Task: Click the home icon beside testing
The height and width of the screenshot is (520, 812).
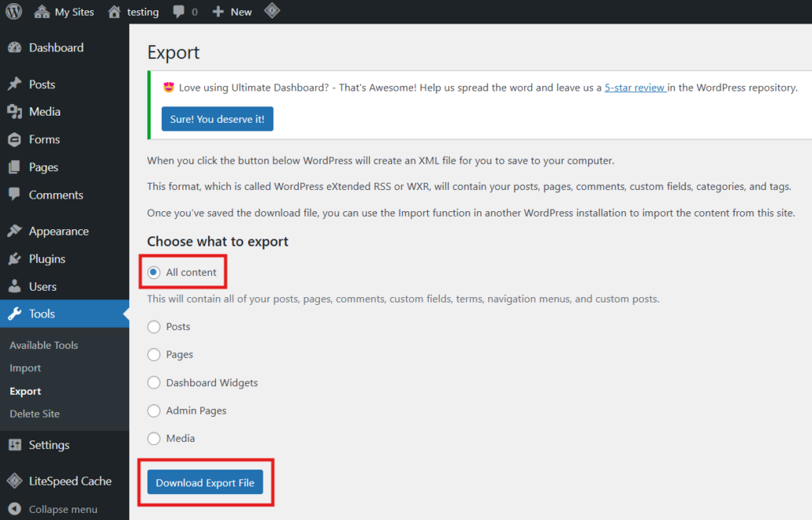Action: pyautogui.click(x=114, y=11)
